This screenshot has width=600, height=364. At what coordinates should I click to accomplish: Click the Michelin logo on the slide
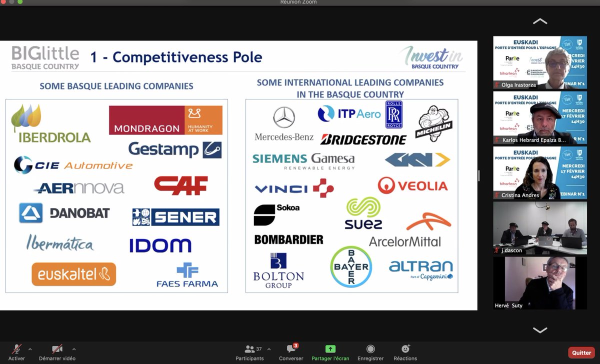point(433,124)
